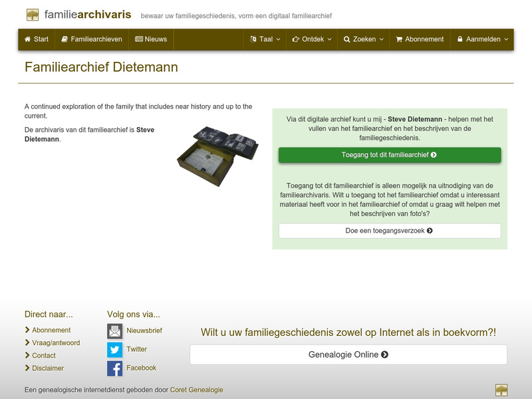The image size is (532, 399).
Task: Open Facebook via its icon
Action: coord(114,368)
